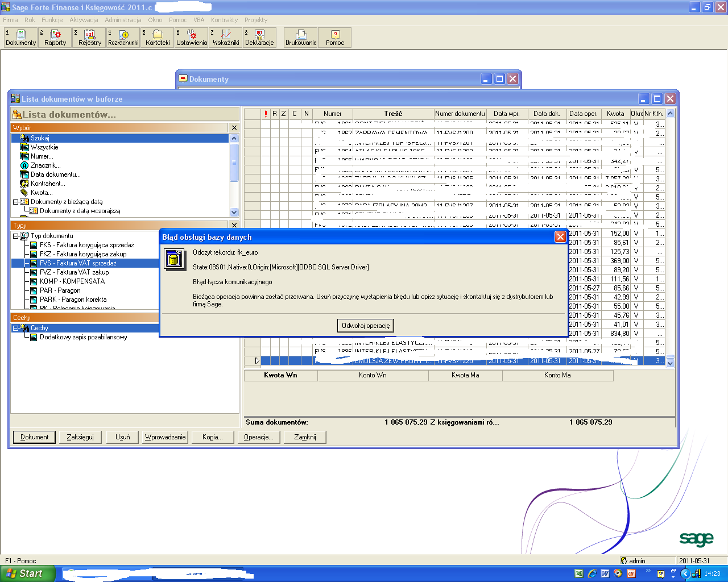
Task: Click the Wybór list scroll-up arrow
Action: 234,138
